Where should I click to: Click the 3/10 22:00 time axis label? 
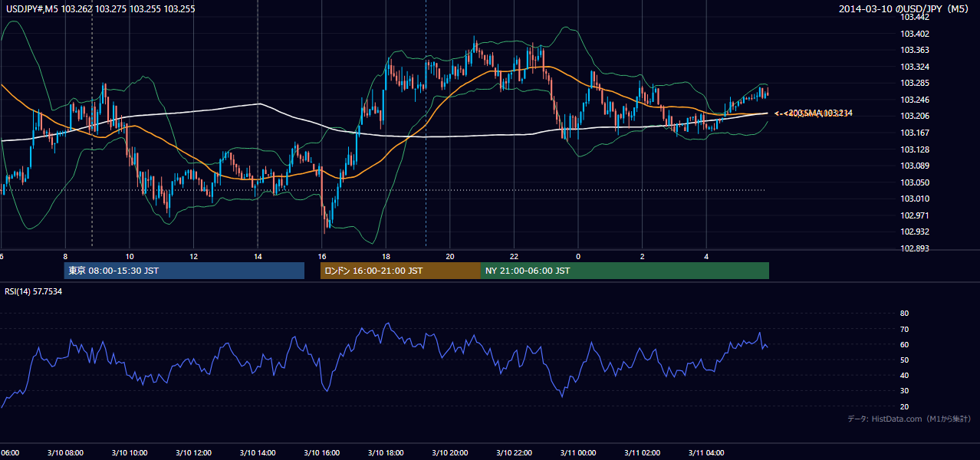(515, 453)
